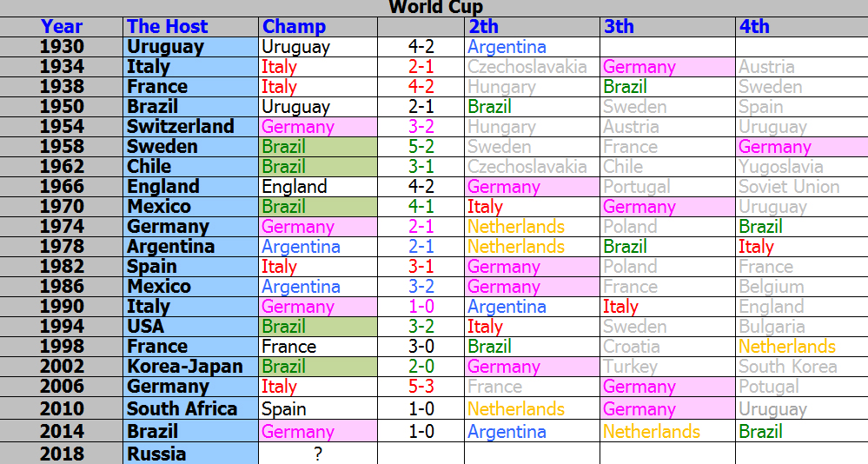Click the Bulgaria fourth place cell
Screen dimensions: 868x464
pyautogui.click(x=802, y=327)
